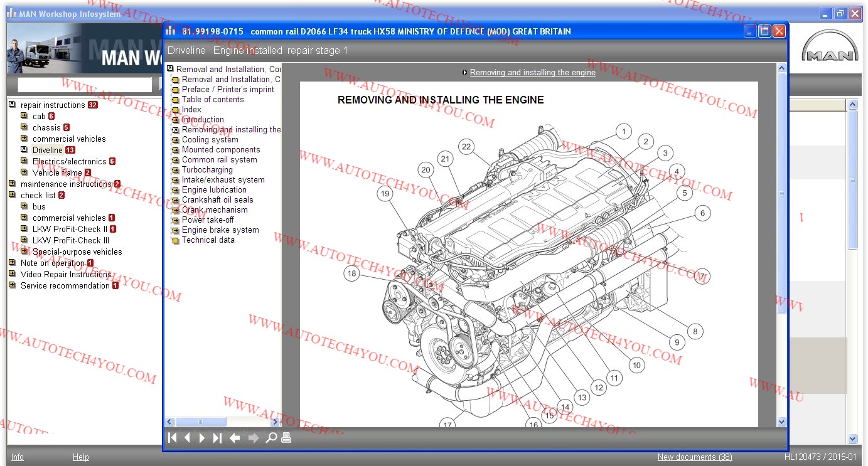Click the Help link

[80, 457]
